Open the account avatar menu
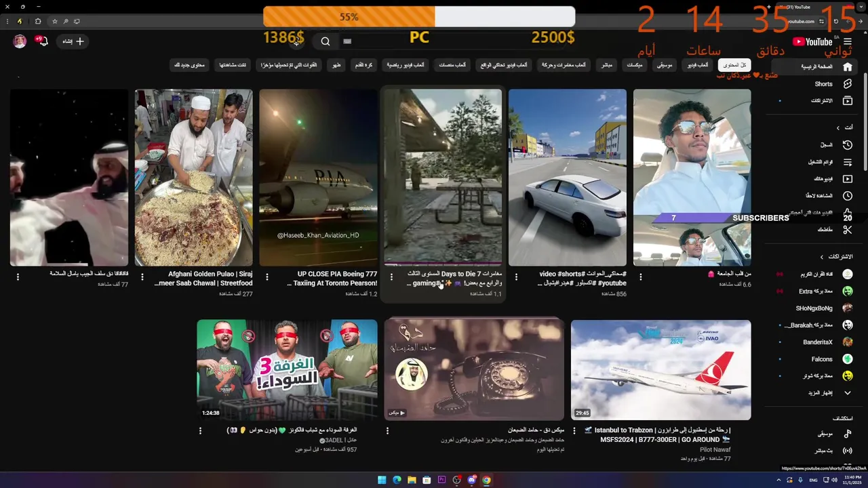 [x=20, y=41]
